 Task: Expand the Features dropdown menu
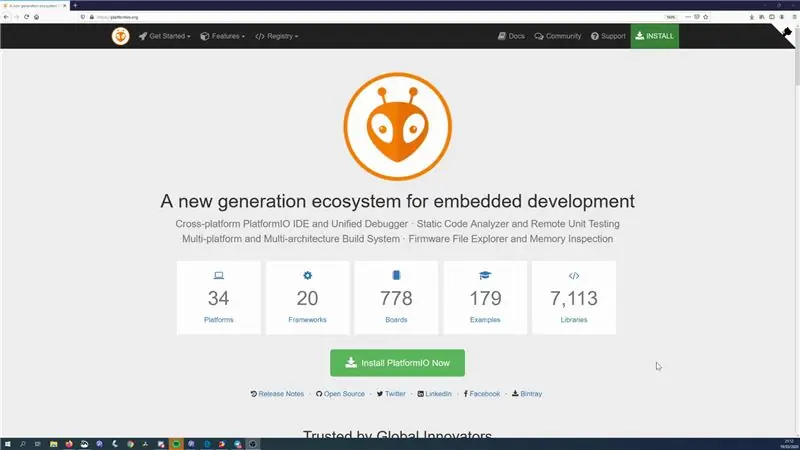(222, 36)
